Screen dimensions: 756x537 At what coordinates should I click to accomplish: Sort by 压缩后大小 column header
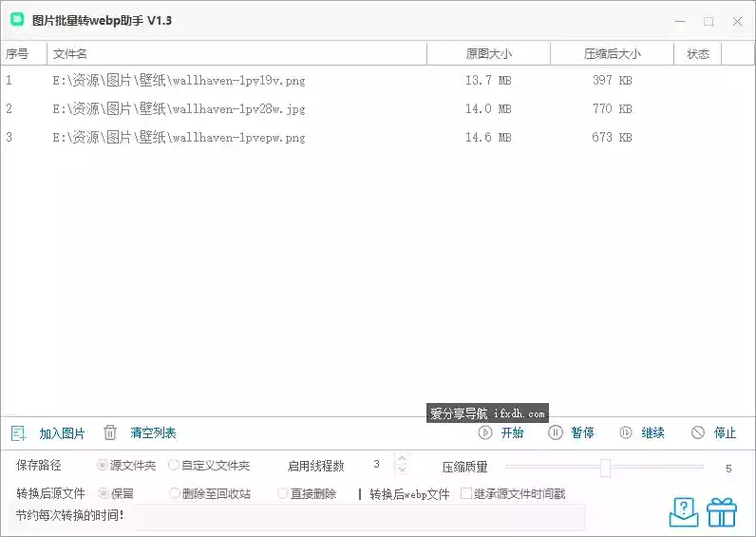click(612, 53)
